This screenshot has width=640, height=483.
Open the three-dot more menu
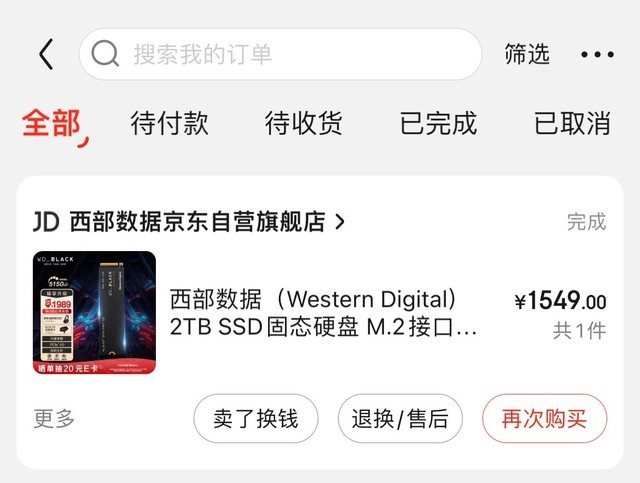pos(597,54)
